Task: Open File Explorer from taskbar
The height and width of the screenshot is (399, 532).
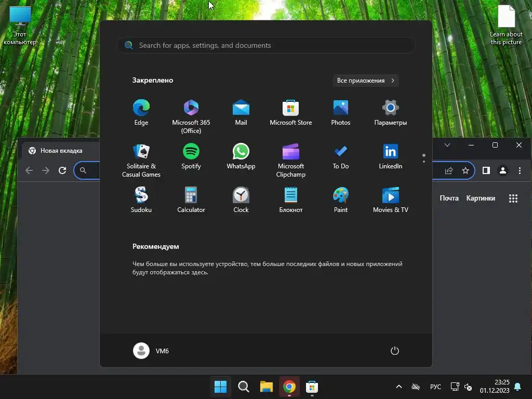Action: 267,387
